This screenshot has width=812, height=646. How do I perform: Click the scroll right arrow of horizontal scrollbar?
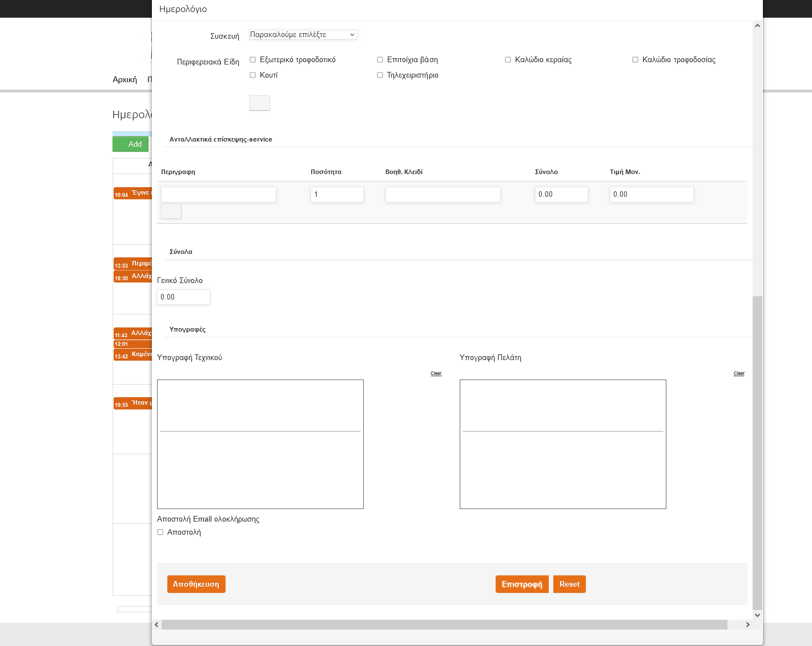(x=748, y=625)
